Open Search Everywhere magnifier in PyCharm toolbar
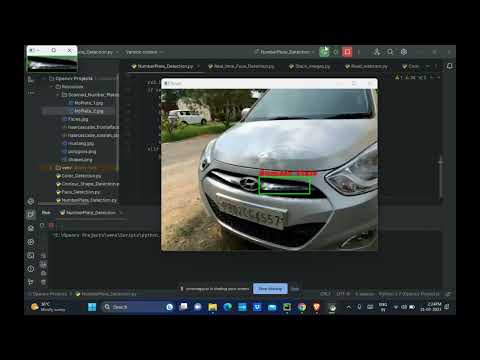 click(390, 52)
